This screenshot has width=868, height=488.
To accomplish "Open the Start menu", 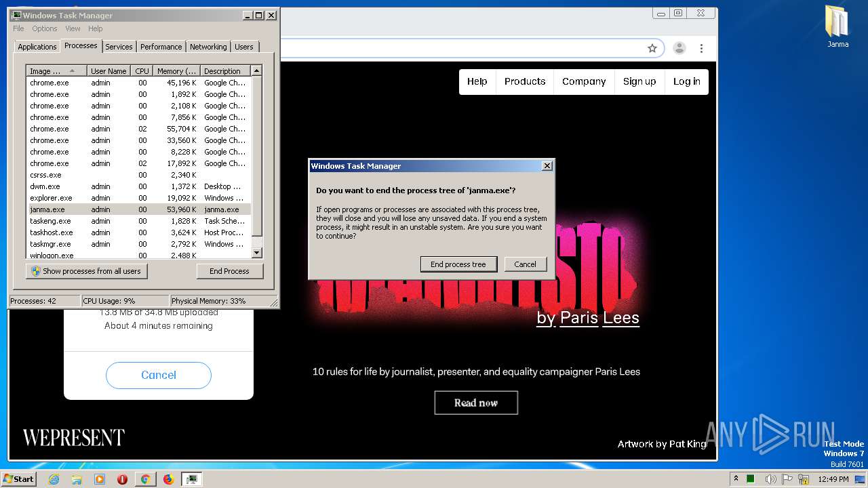I will (18, 479).
